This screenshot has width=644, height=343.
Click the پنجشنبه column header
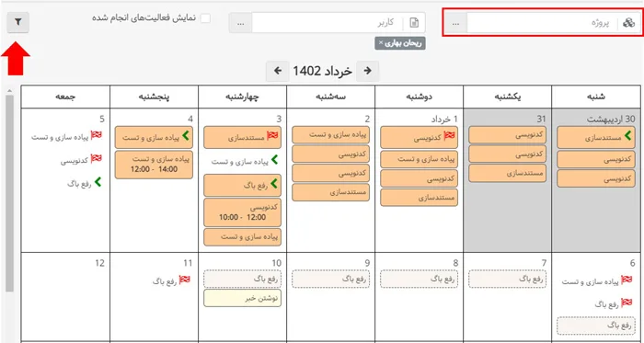pyautogui.click(x=154, y=97)
